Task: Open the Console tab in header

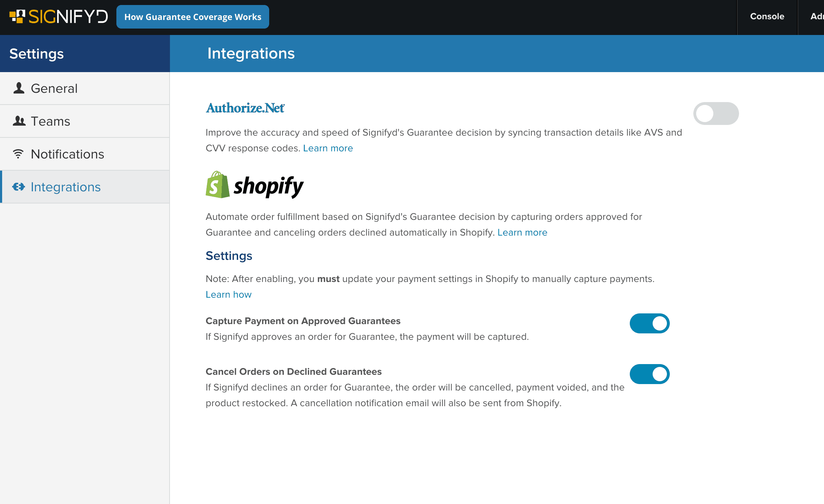Action: [x=767, y=16]
